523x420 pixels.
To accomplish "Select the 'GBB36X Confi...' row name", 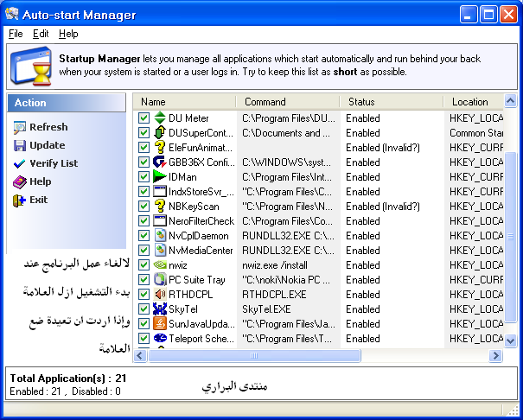I will (201, 162).
